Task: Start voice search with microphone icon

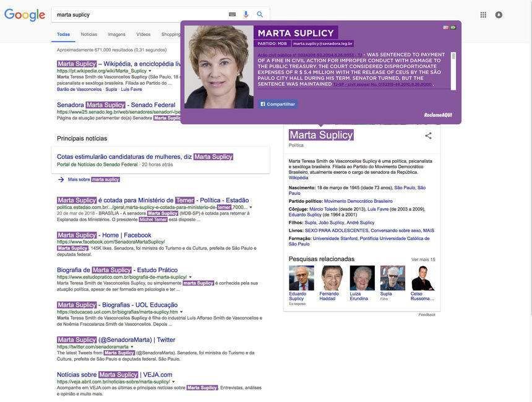Action: (x=246, y=14)
